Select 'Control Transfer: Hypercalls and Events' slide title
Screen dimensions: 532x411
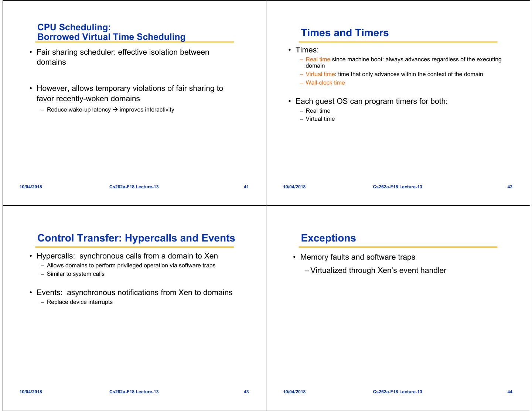[136, 238]
